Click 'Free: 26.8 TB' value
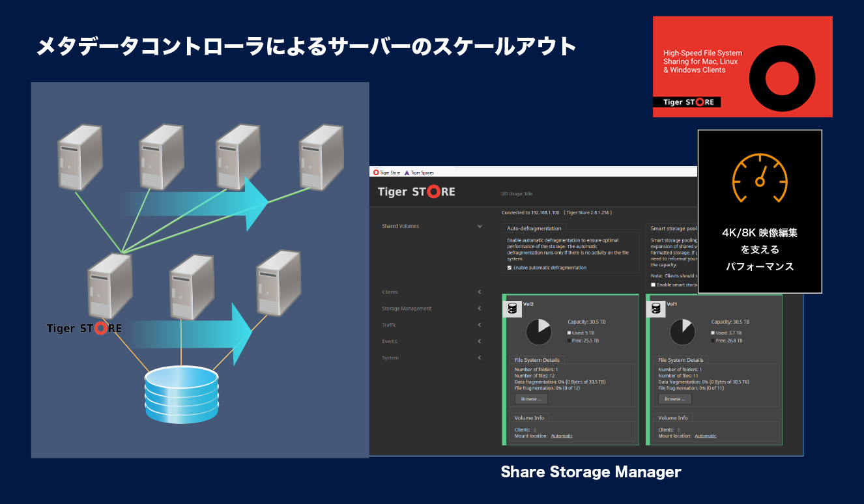This screenshot has height=504, width=864. pos(729,341)
